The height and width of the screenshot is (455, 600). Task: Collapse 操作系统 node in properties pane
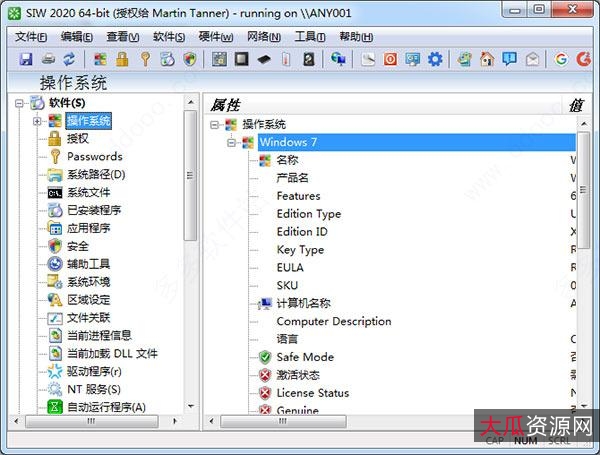(x=214, y=124)
